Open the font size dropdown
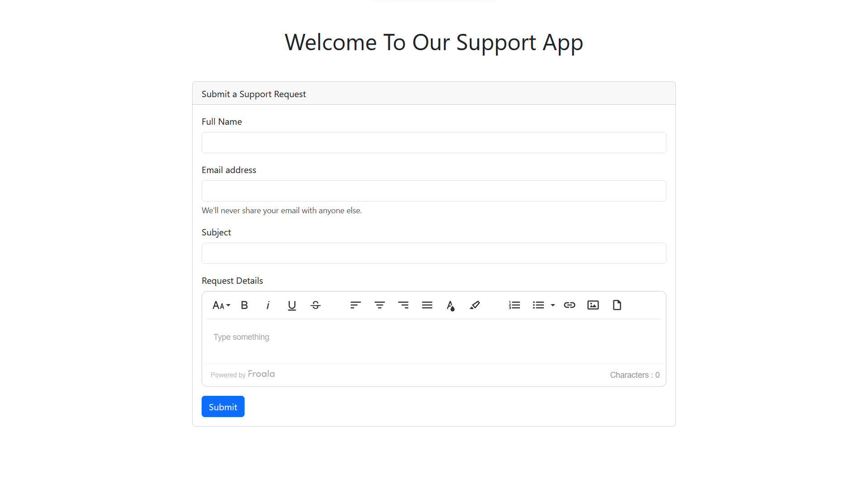 point(221,305)
